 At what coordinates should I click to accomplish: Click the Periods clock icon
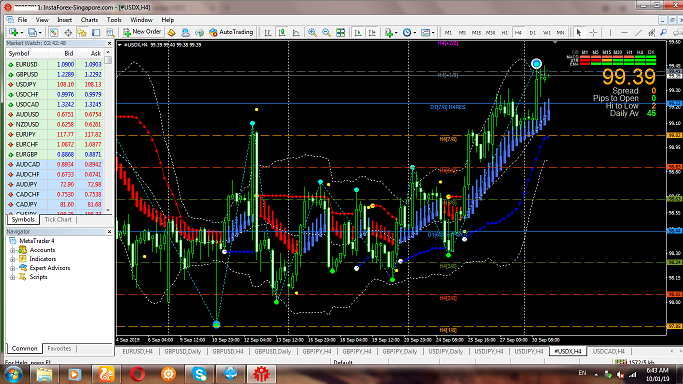407,33
